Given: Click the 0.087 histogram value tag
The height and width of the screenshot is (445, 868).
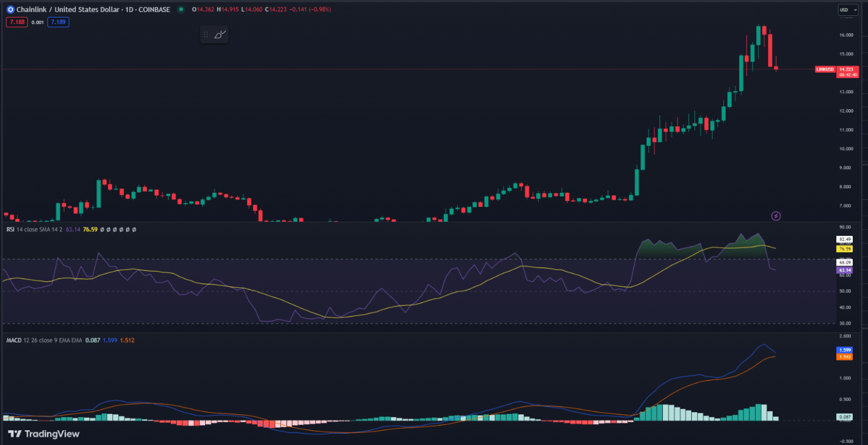Looking at the screenshot, I should [845, 417].
